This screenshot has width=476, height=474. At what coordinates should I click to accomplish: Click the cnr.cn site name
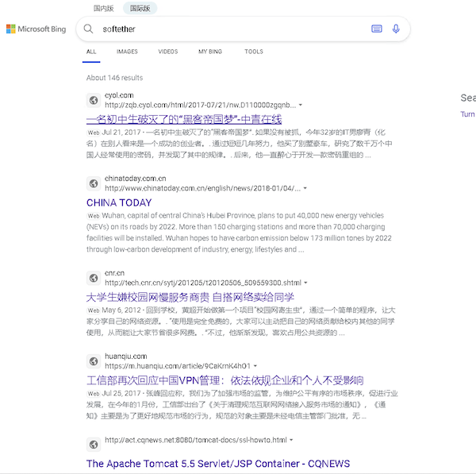114,273
